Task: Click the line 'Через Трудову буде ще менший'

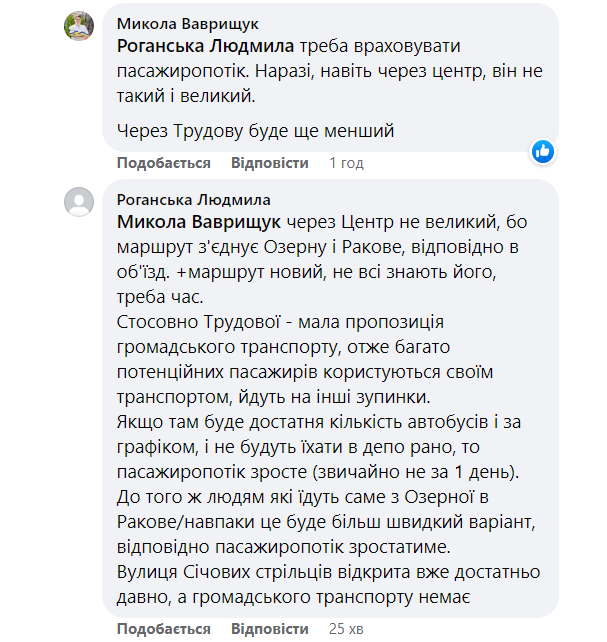Action: (256, 130)
